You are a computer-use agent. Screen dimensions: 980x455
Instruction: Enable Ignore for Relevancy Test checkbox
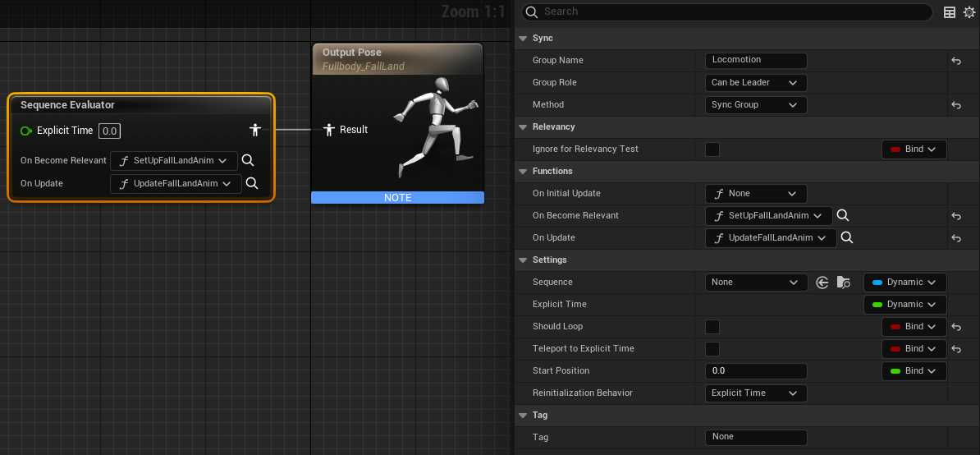tap(712, 149)
